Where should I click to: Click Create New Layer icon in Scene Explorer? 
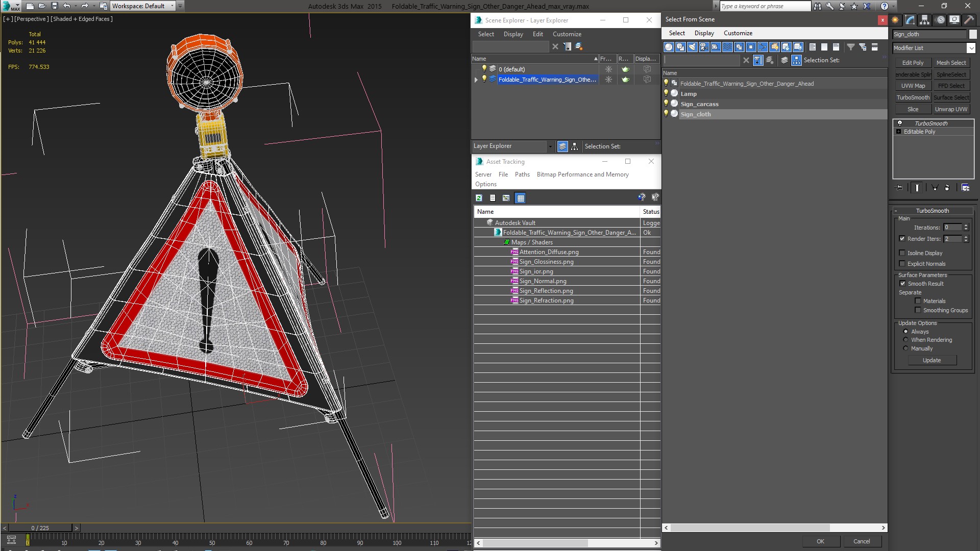click(579, 46)
